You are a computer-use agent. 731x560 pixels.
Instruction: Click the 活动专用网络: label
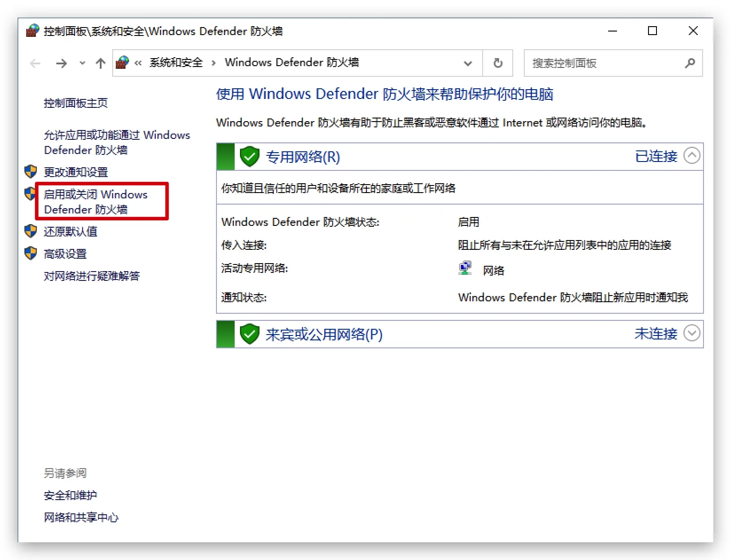(255, 268)
